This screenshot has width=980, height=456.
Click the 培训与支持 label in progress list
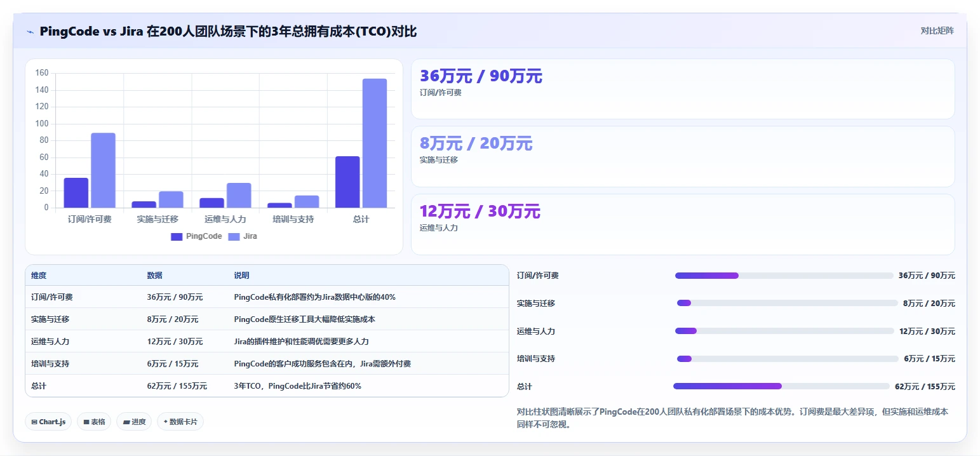coord(536,359)
